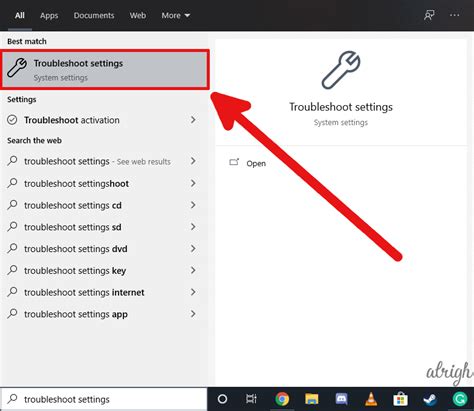Open Microsoft Store from the taskbar

[400, 399]
